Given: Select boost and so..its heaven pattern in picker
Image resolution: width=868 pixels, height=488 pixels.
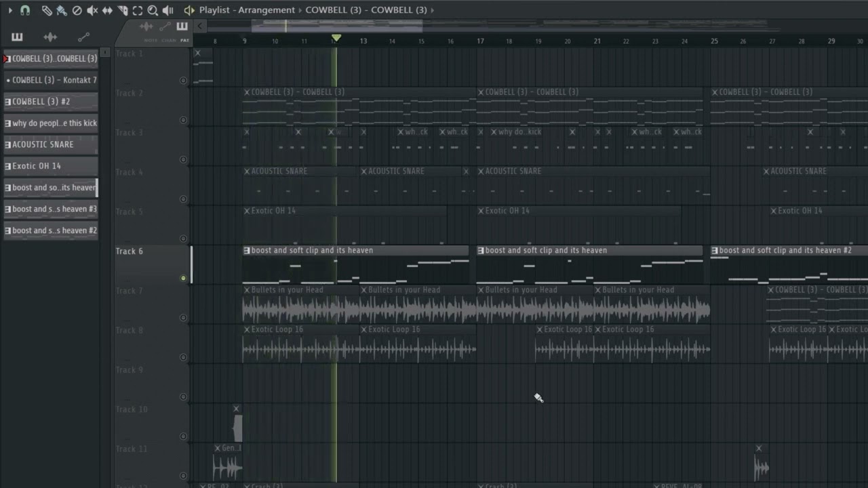Looking at the screenshot, I should pyautogui.click(x=51, y=188).
